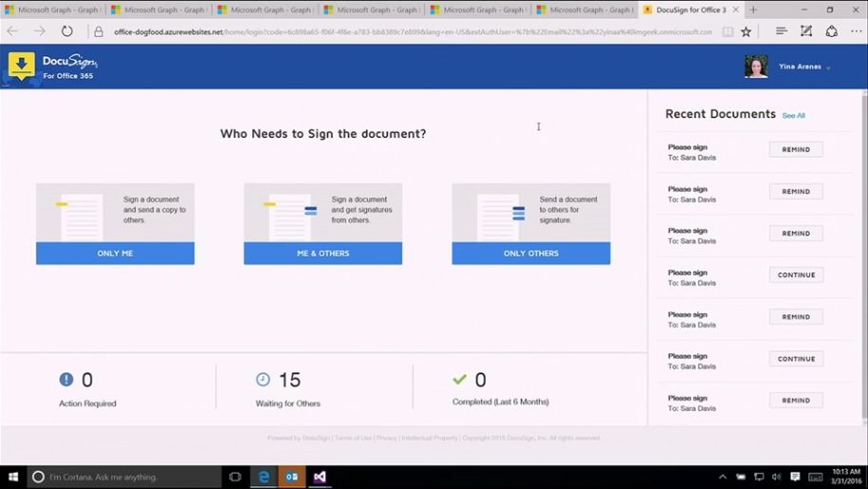Click the Cortana search box
Viewport: 868px width, 489px height.
(x=124, y=477)
